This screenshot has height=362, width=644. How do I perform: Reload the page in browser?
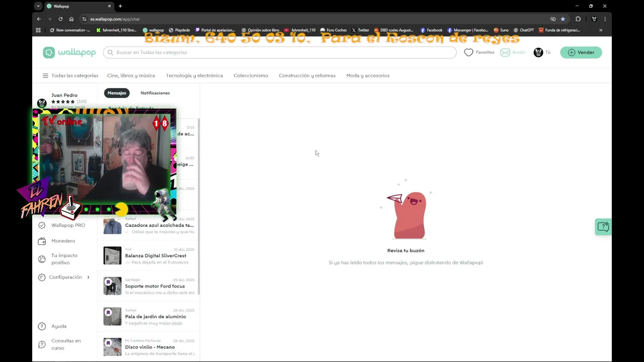coord(60,19)
